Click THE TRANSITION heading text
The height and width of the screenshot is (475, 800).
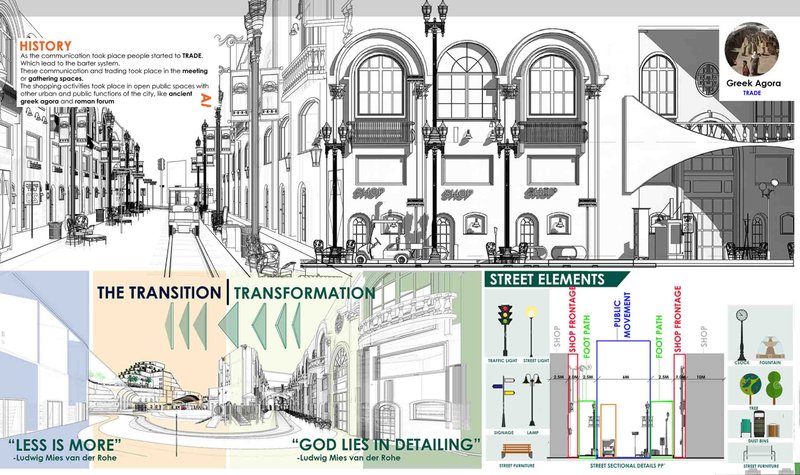tap(159, 293)
